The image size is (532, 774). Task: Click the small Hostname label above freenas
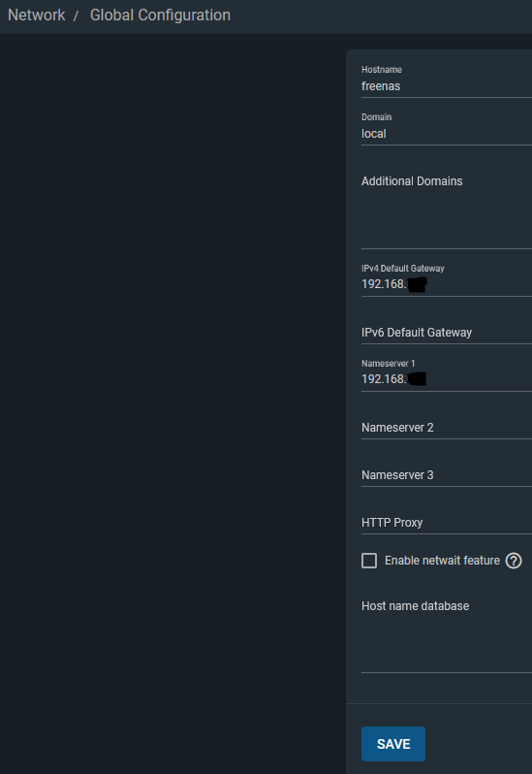[382, 70]
